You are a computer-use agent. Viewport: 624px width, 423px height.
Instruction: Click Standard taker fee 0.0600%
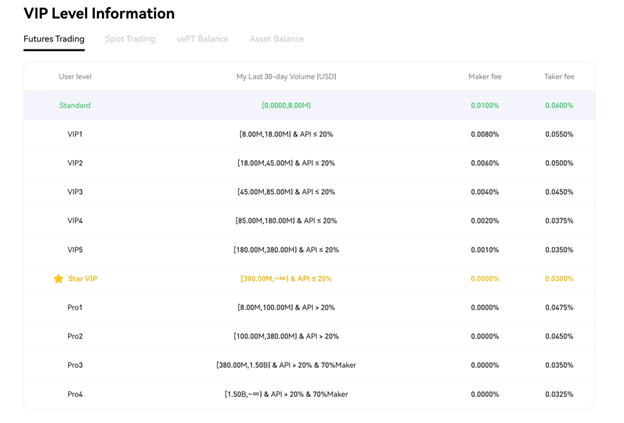[x=559, y=105]
